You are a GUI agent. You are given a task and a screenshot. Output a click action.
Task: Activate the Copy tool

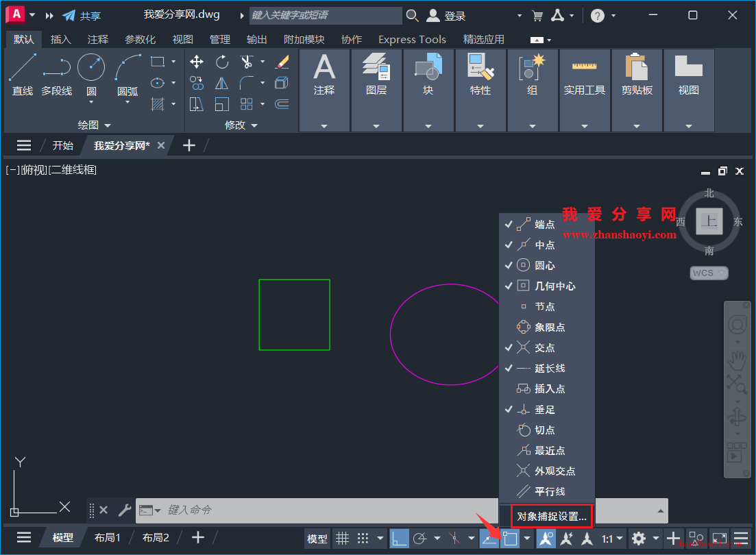pos(196,83)
